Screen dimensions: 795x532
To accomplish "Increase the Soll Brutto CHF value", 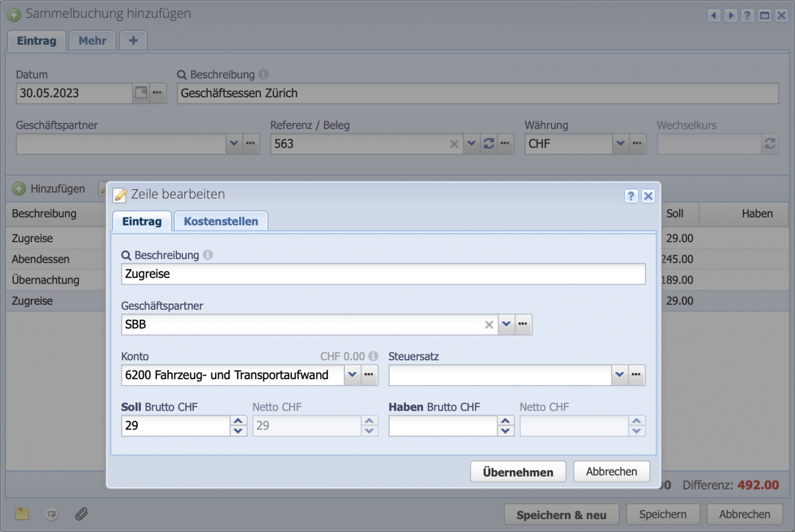I will (x=238, y=421).
